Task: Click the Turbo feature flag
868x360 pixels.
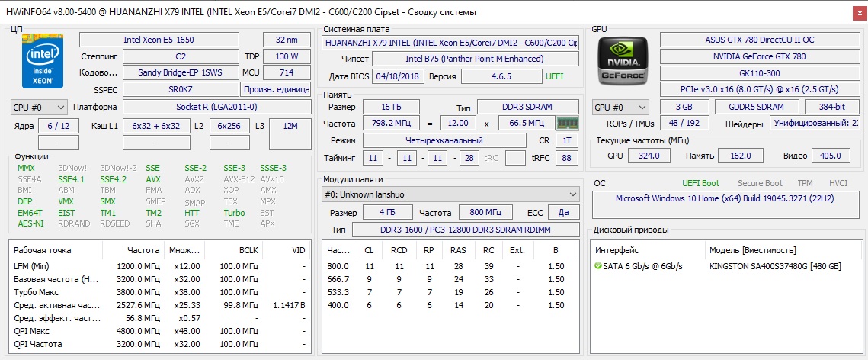Action: click(234, 213)
